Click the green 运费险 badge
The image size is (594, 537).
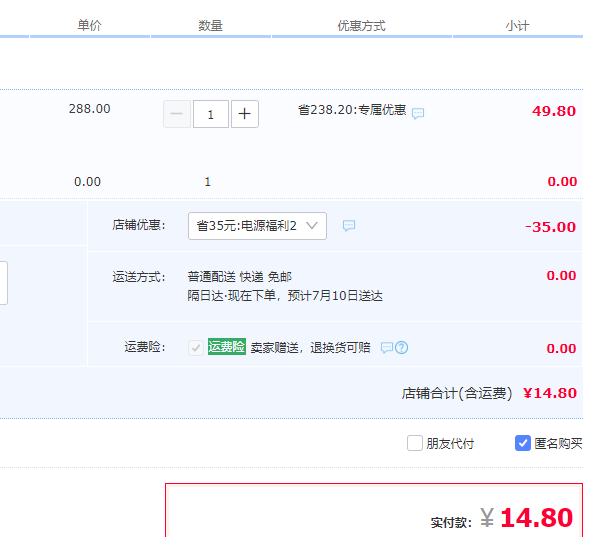[x=227, y=347]
